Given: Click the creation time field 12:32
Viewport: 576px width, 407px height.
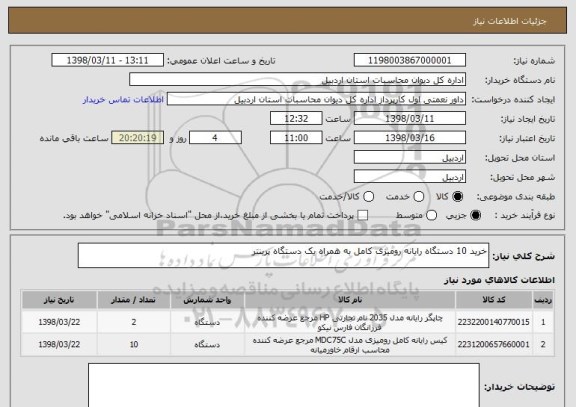Looking at the screenshot, I should 296,118.
